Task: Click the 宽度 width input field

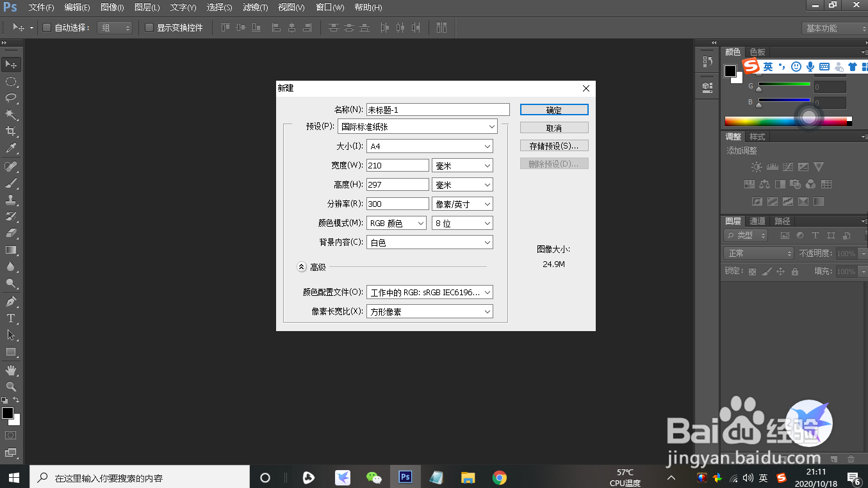Action: [x=398, y=165]
